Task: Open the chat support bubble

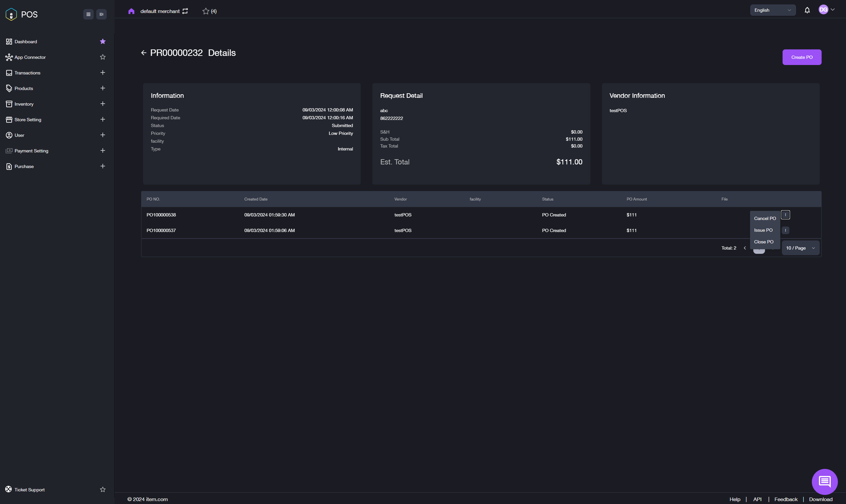Action: (x=824, y=481)
